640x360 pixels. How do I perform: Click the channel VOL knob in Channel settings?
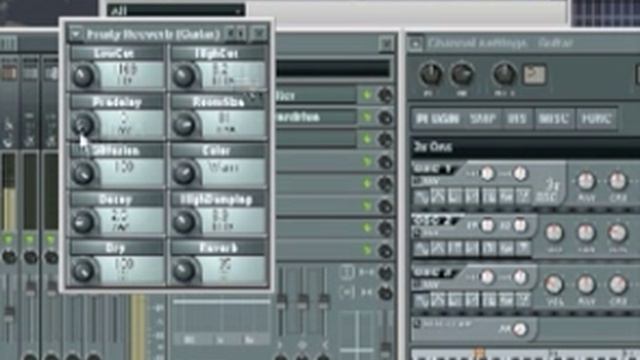click(x=462, y=74)
